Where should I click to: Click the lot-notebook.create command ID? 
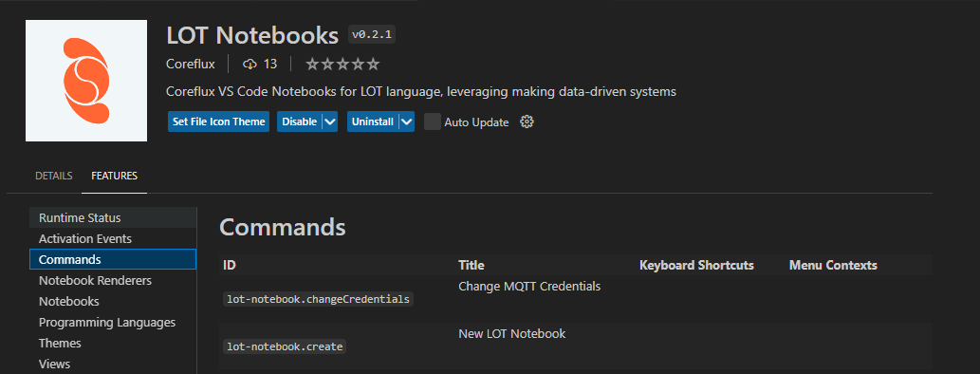[285, 346]
